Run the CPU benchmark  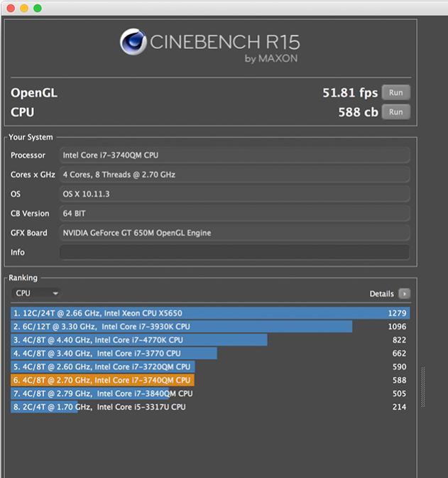tap(395, 112)
